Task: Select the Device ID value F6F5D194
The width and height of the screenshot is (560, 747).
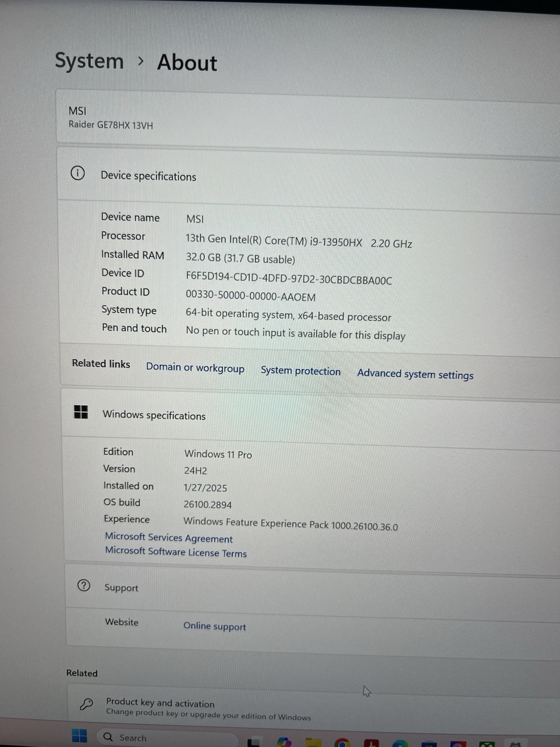Action: (x=289, y=278)
